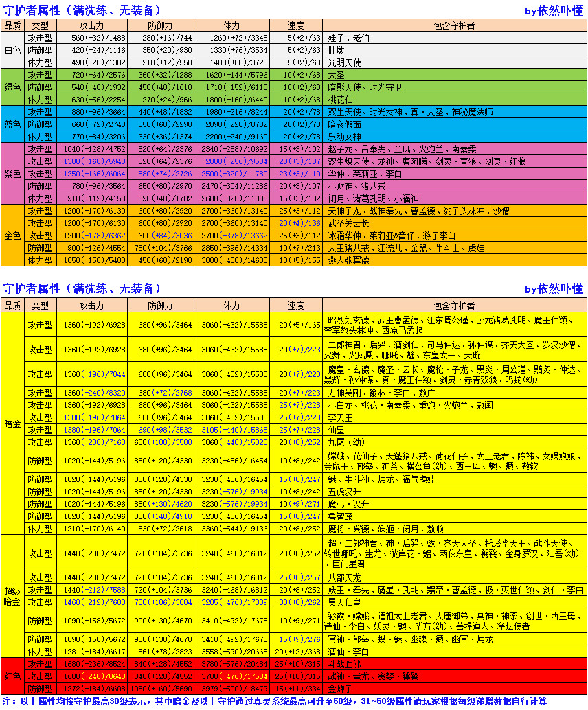Select the attack value 1272(+184)/6608
This screenshot has width=588, height=710.
(x=94, y=689)
